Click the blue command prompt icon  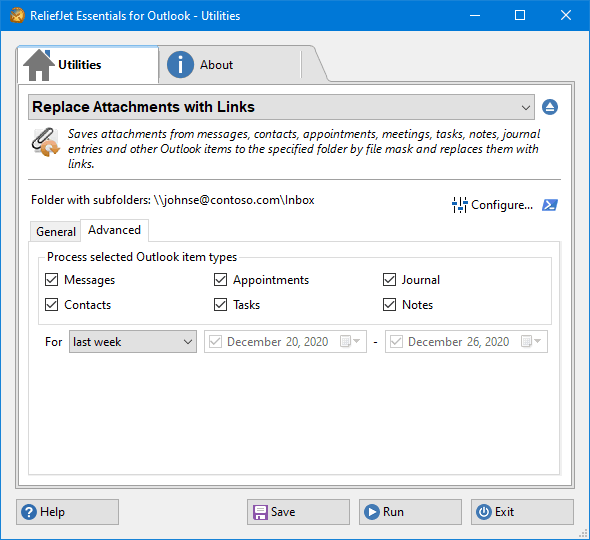pyautogui.click(x=550, y=205)
